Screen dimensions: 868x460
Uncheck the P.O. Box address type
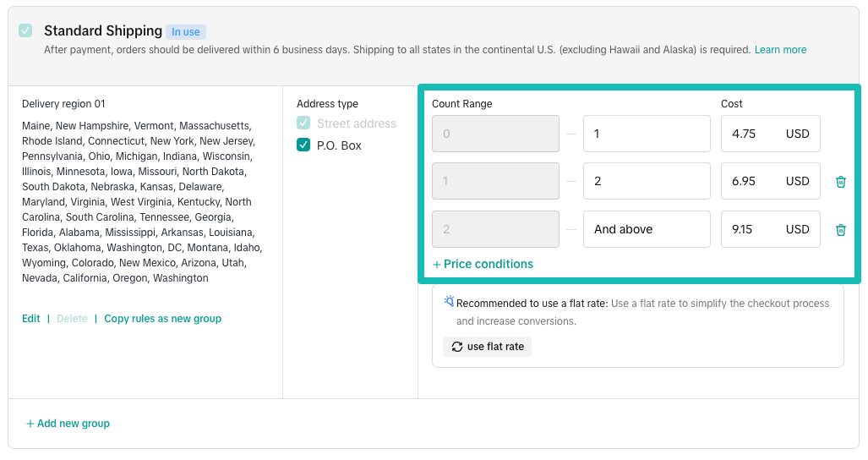point(303,145)
